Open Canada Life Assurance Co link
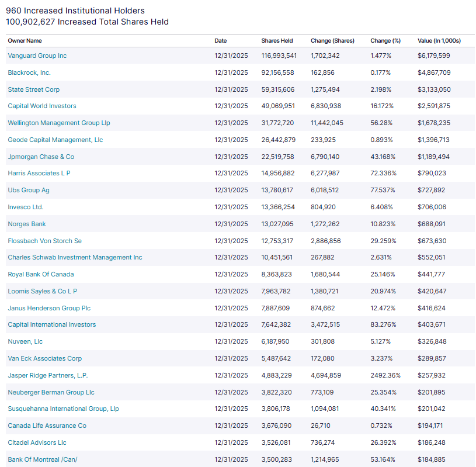 (x=47, y=426)
